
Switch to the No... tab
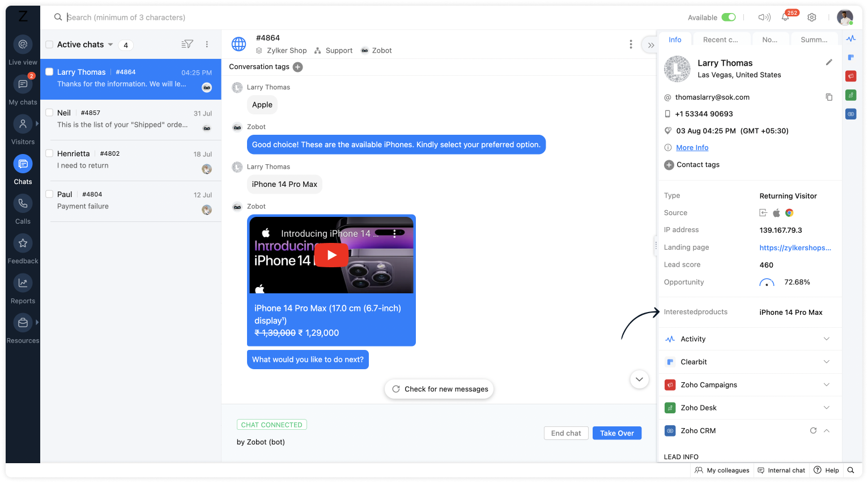pyautogui.click(x=769, y=40)
